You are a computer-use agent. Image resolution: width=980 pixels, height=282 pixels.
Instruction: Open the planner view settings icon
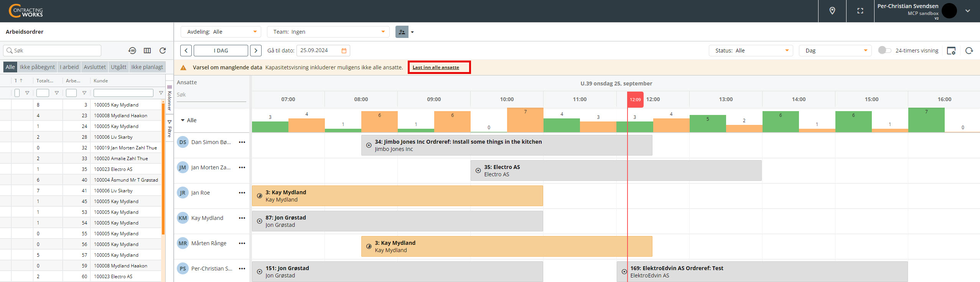[951, 51]
